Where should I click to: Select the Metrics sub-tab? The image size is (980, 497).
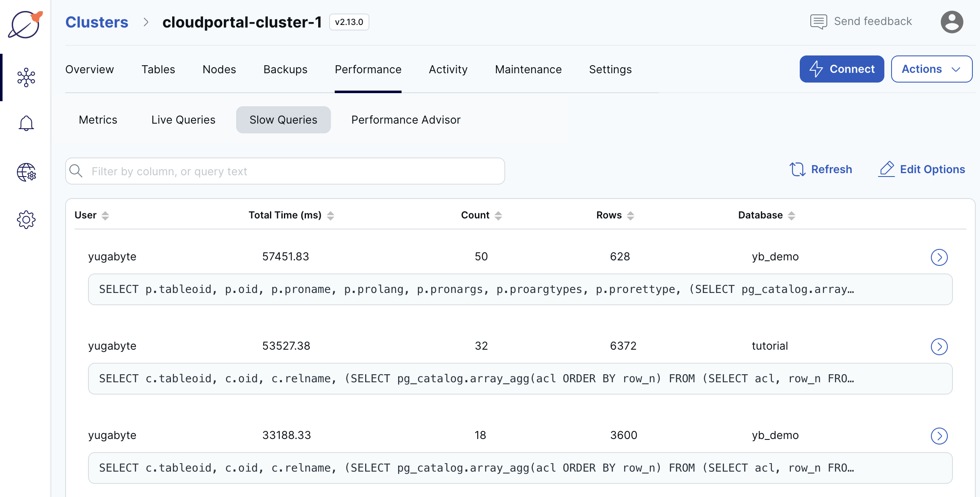[x=98, y=120]
